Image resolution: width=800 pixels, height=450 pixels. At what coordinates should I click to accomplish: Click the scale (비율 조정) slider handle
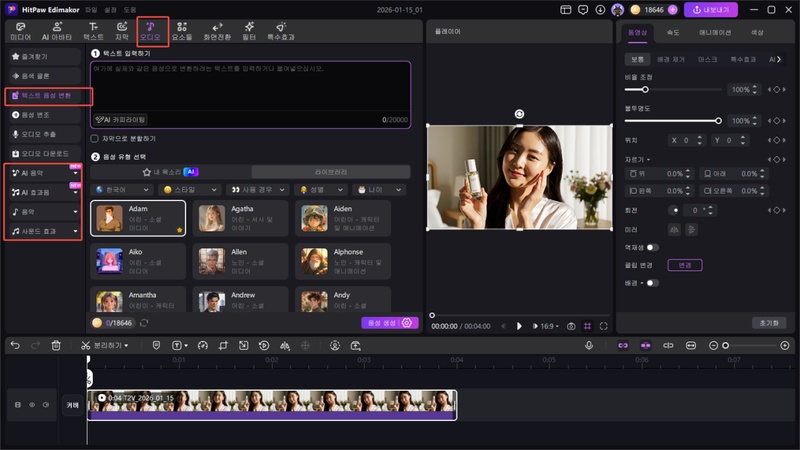[645, 90]
